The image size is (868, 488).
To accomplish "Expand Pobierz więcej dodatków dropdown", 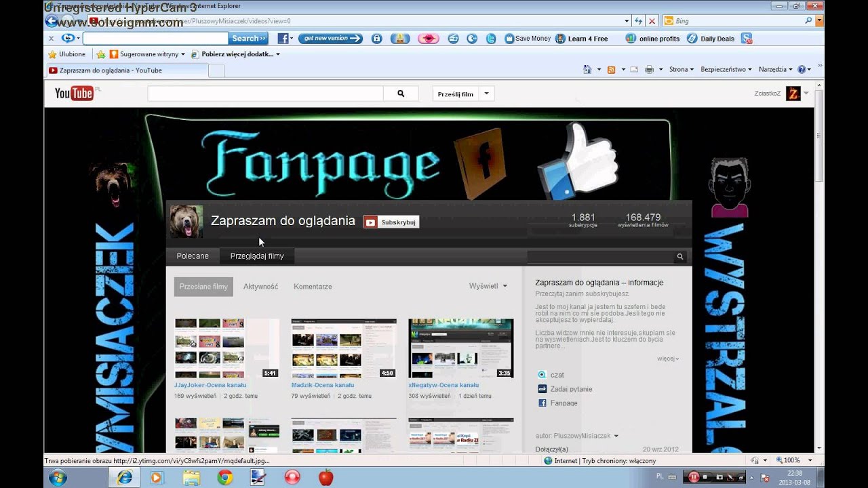I will click(277, 54).
